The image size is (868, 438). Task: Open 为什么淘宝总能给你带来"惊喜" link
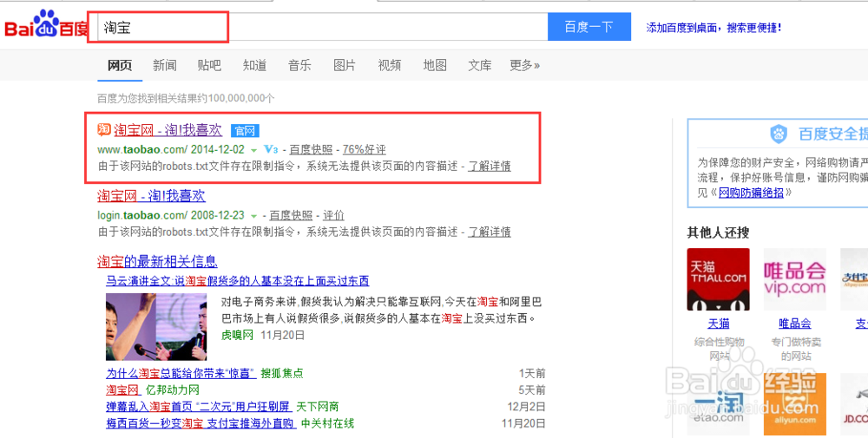point(181,373)
